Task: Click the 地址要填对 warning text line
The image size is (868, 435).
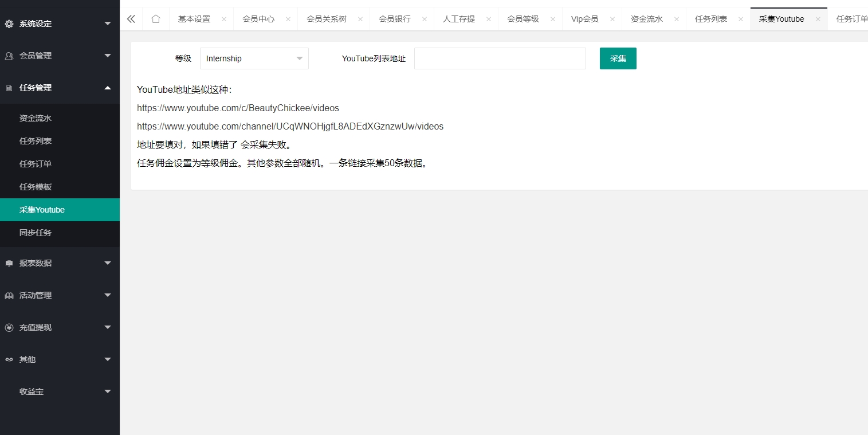Action: pos(215,144)
